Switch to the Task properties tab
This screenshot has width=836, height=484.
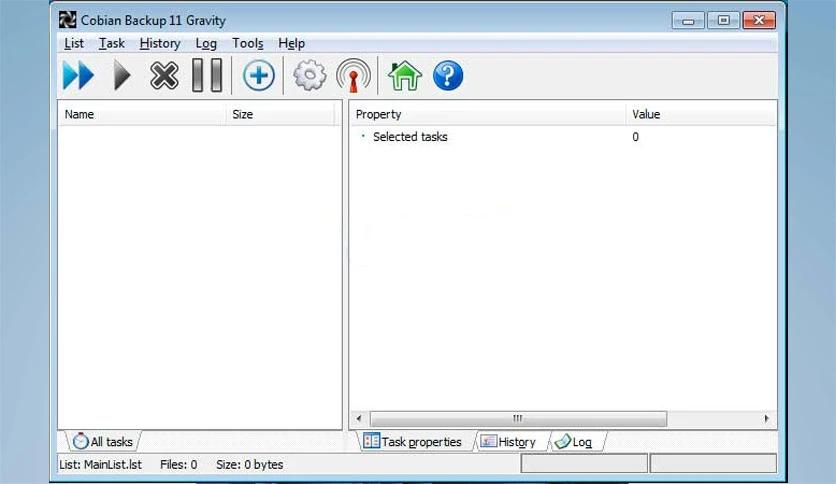click(413, 441)
